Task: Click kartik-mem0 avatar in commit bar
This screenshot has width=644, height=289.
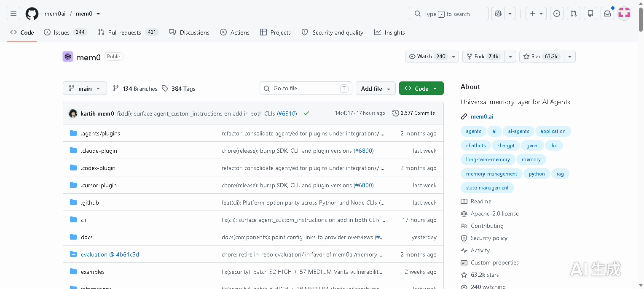Action: (x=73, y=113)
